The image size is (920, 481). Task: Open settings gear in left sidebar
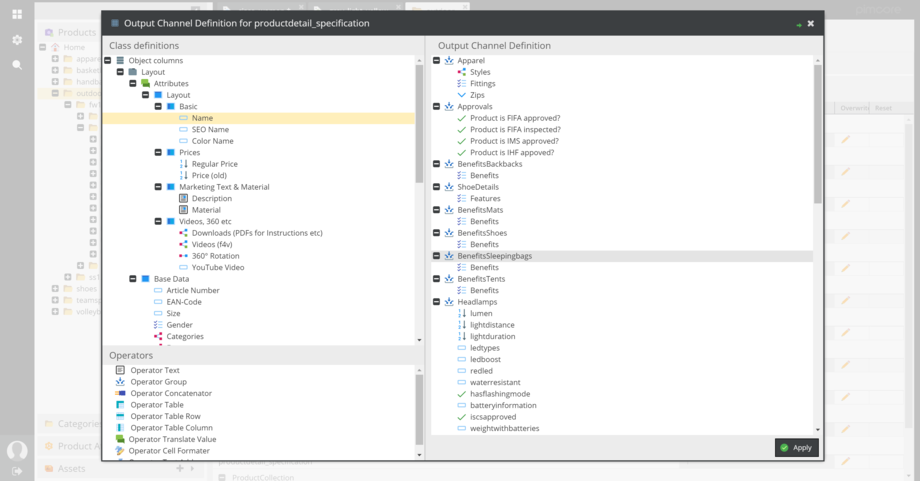coord(17,40)
